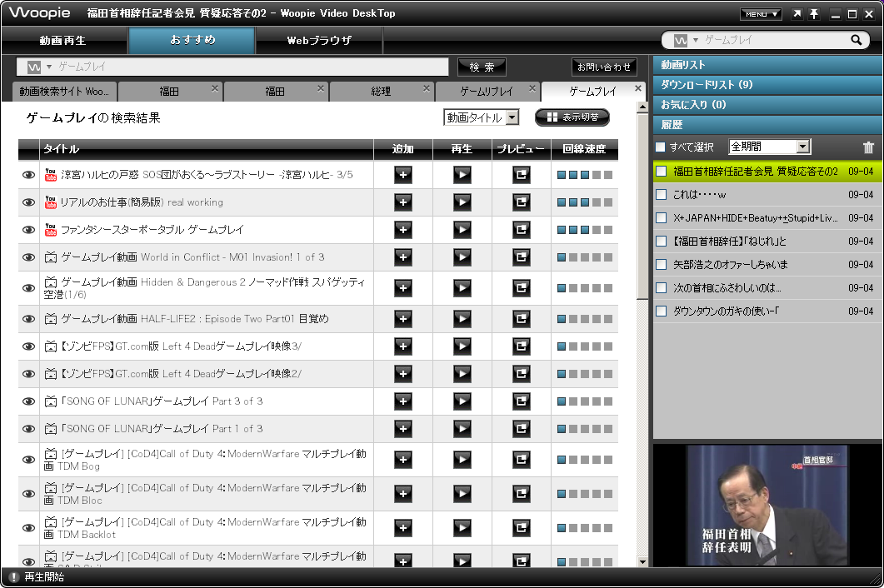Click the 表示切替 view switch button
The width and height of the screenshot is (884, 588).
pos(572,117)
